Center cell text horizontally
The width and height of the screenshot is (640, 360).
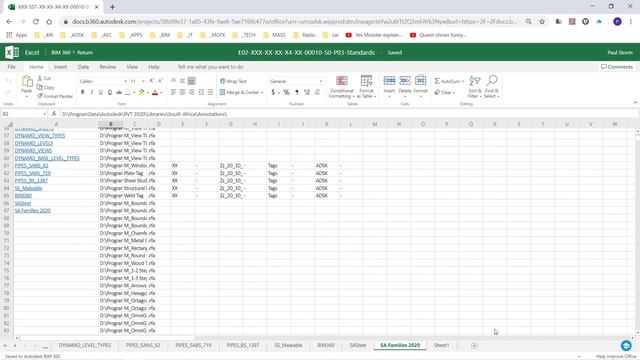[182, 92]
